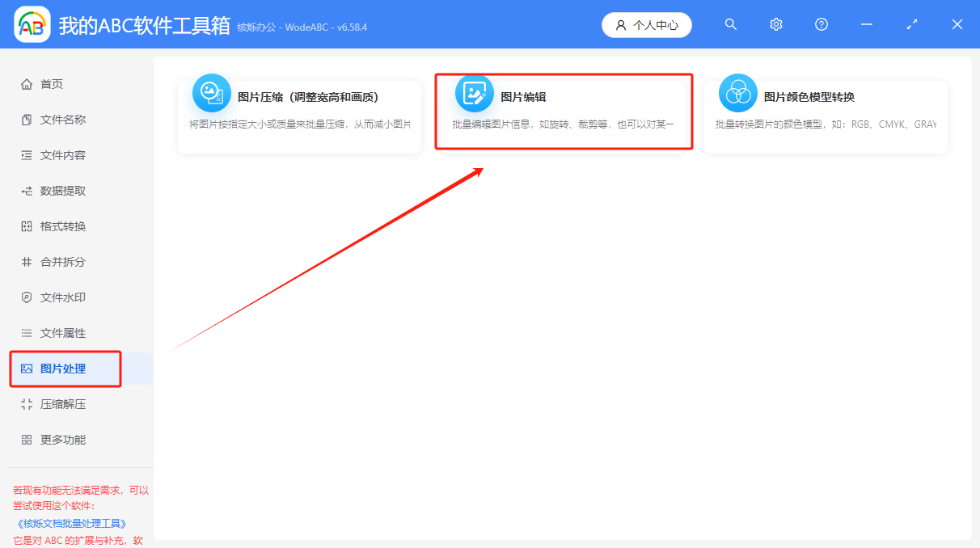Open 图片压缩（调整宽高和画质） card title

pos(308,97)
